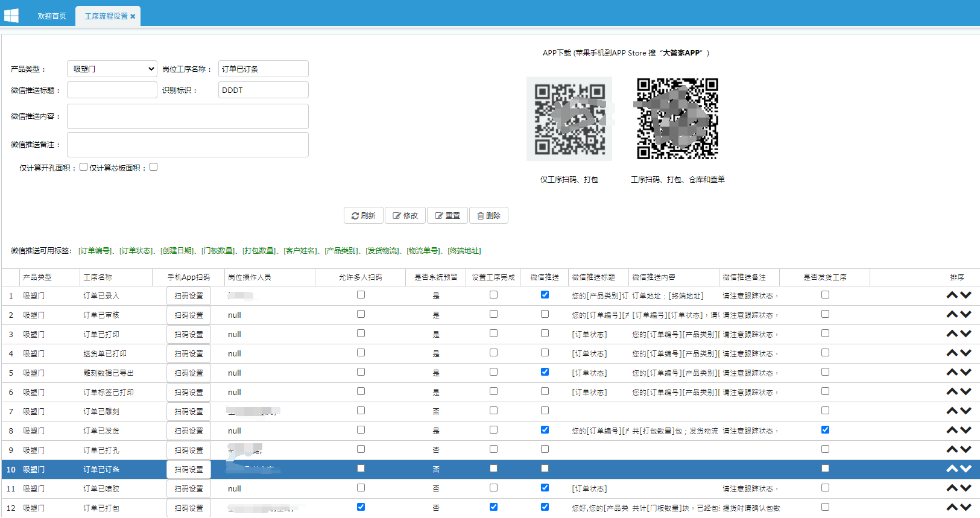
Task: Uncheck 允许多人扫码 for 订单已打包 row
Action: coord(361,507)
